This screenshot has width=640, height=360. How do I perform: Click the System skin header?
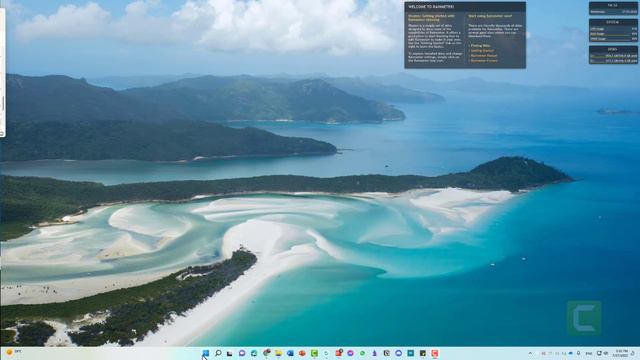613,22
